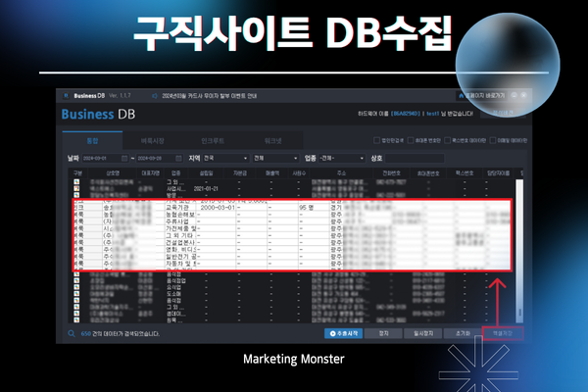The width and height of the screenshot is (588, 392).
Task: Click the 95 명 employee count cell
Action: tap(306, 208)
